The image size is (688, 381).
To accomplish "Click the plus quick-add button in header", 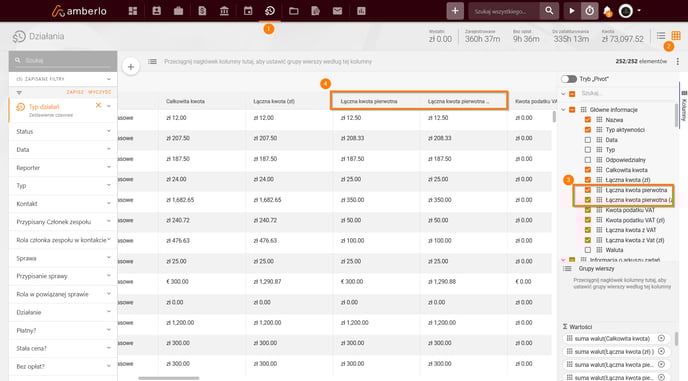I will pyautogui.click(x=455, y=11).
